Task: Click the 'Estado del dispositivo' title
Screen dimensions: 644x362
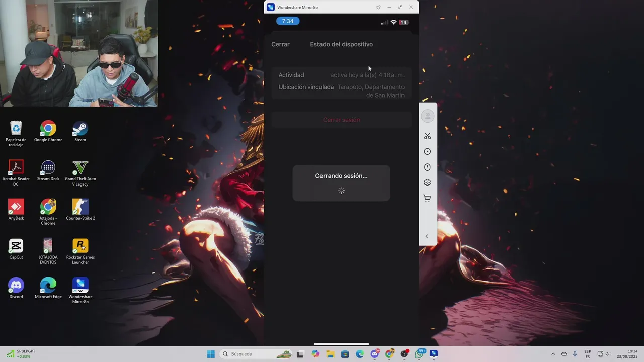Action: tap(341, 44)
